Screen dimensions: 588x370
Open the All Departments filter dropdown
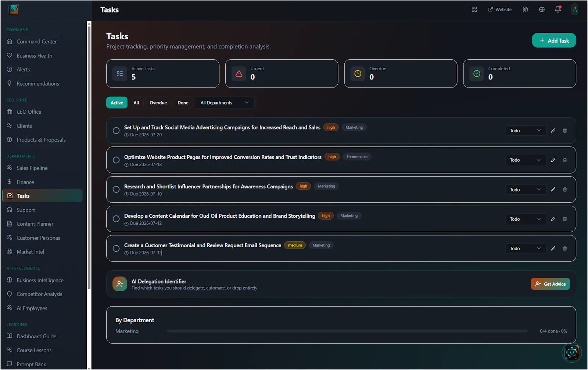click(225, 103)
